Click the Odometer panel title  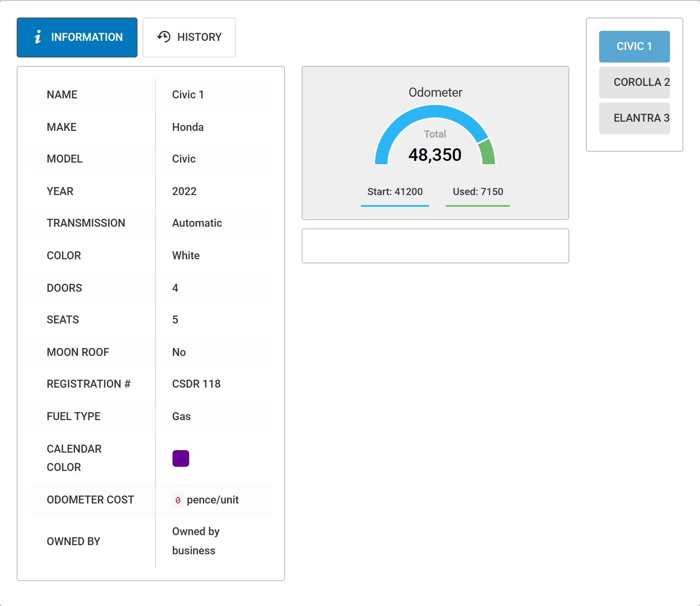pos(435,92)
